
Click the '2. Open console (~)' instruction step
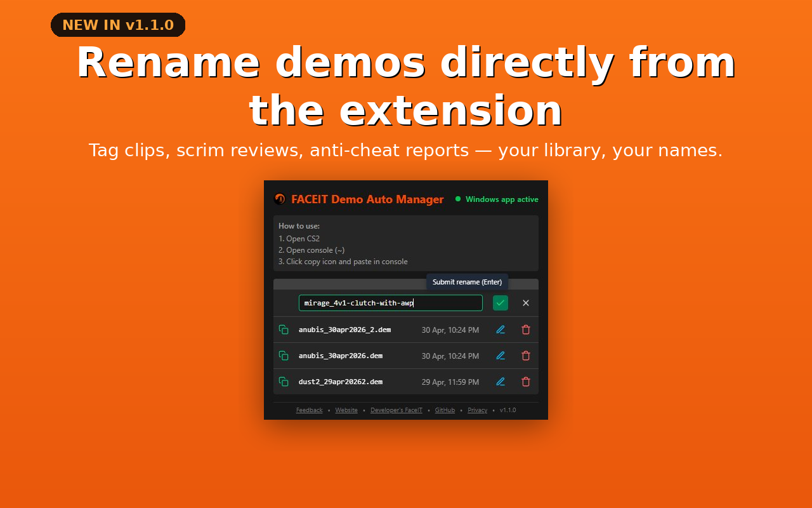tap(311, 250)
